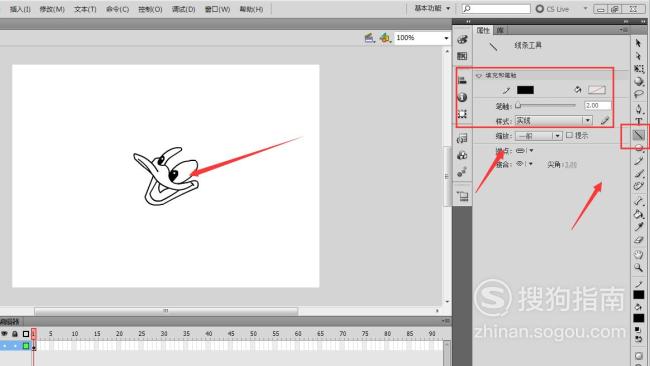The width and height of the screenshot is (650, 366).
Task: Open the Color panel icon in dock
Action: [x=462, y=39]
